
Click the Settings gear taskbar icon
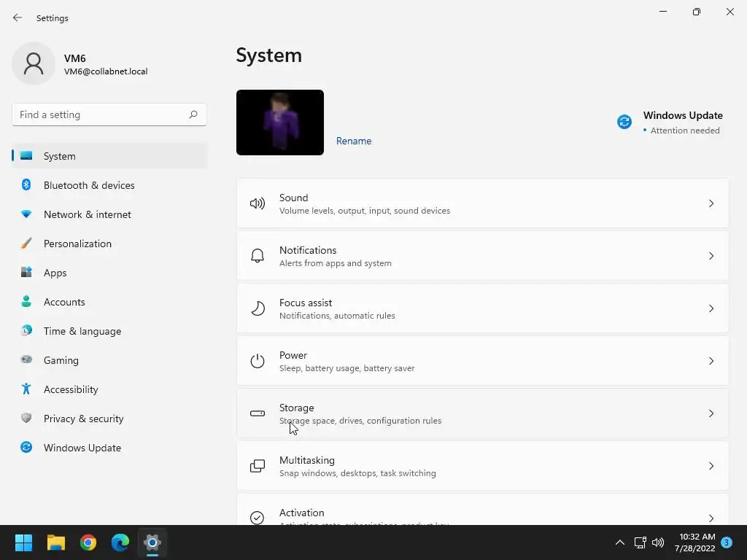[x=152, y=542]
